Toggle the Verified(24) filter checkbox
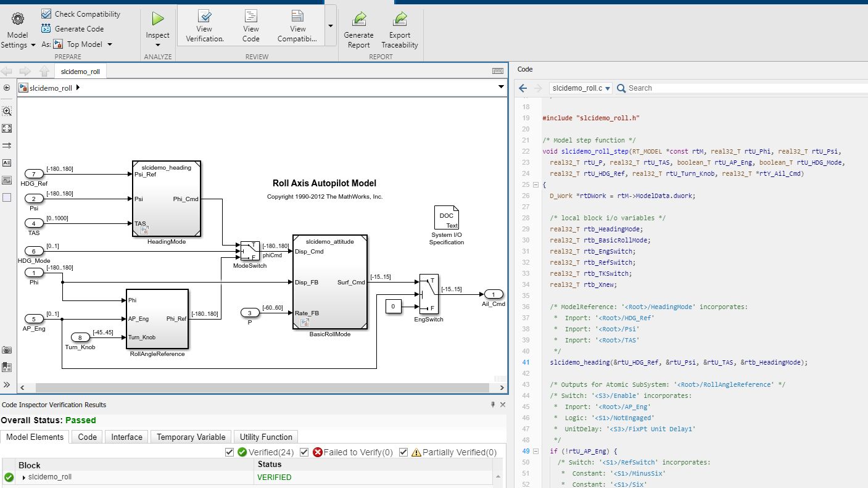 [229, 452]
